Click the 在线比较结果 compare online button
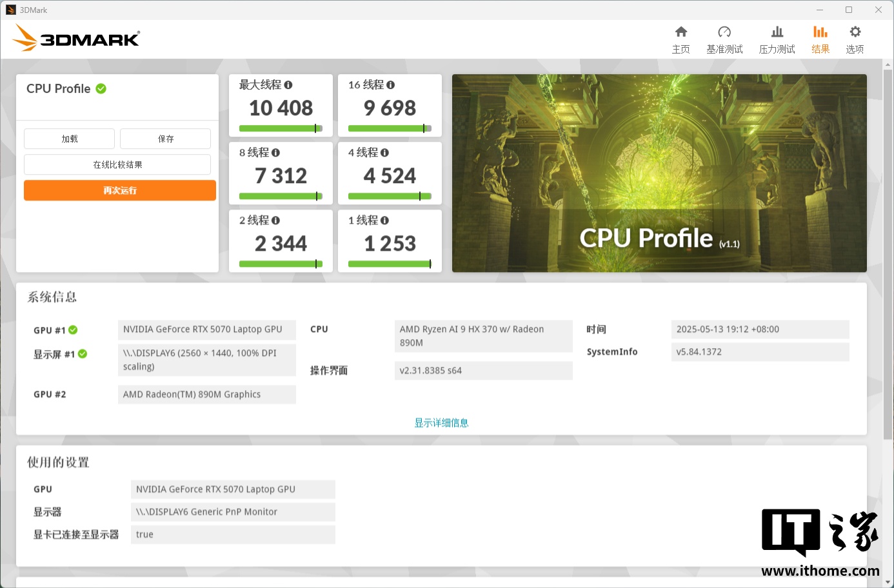Viewport: 894px width, 588px height. [117, 164]
